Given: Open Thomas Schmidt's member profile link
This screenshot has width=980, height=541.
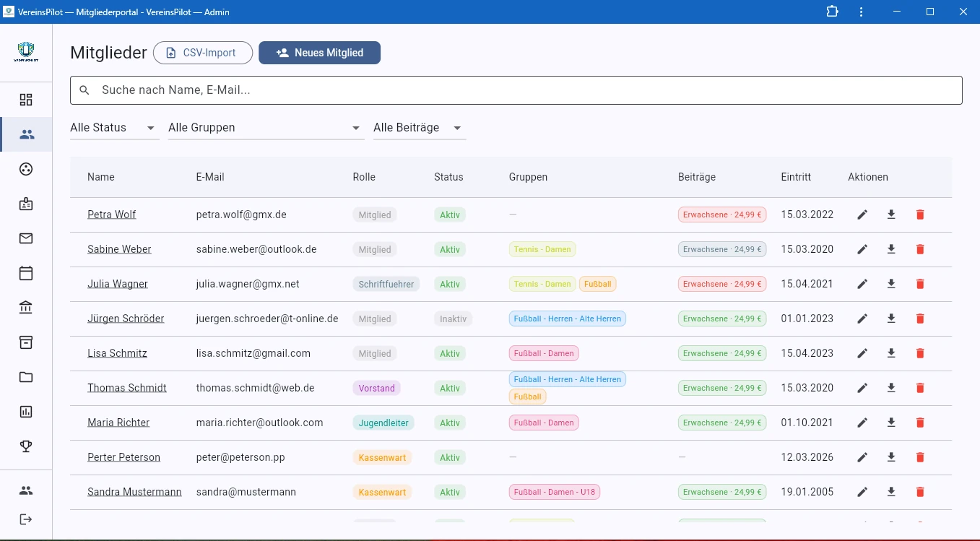Looking at the screenshot, I should (127, 388).
